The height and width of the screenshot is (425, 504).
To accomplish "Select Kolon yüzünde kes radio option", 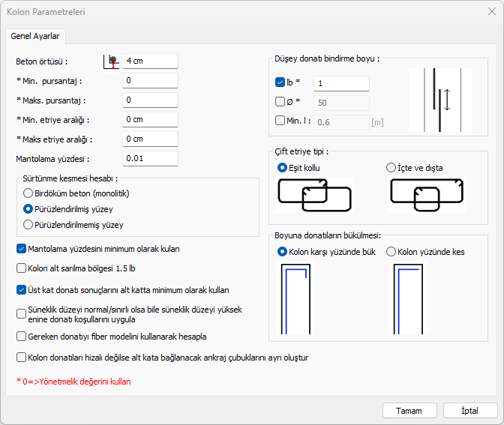I will pos(391,252).
